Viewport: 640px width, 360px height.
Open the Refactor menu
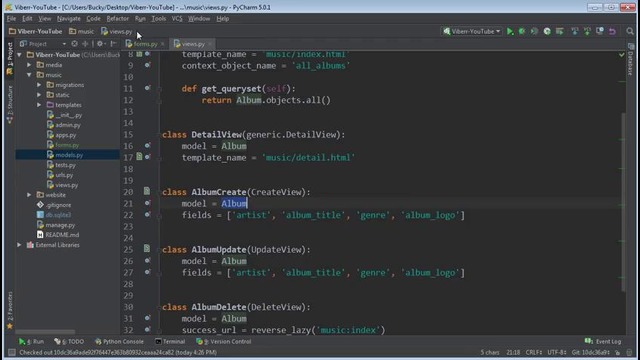[x=118, y=19]
